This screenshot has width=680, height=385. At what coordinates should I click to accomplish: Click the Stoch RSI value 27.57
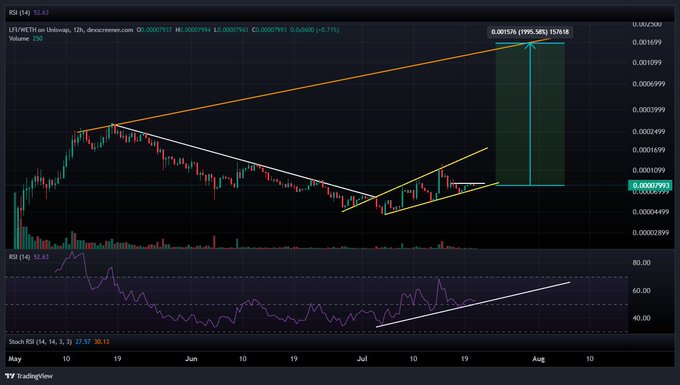(x=83, y=342)
